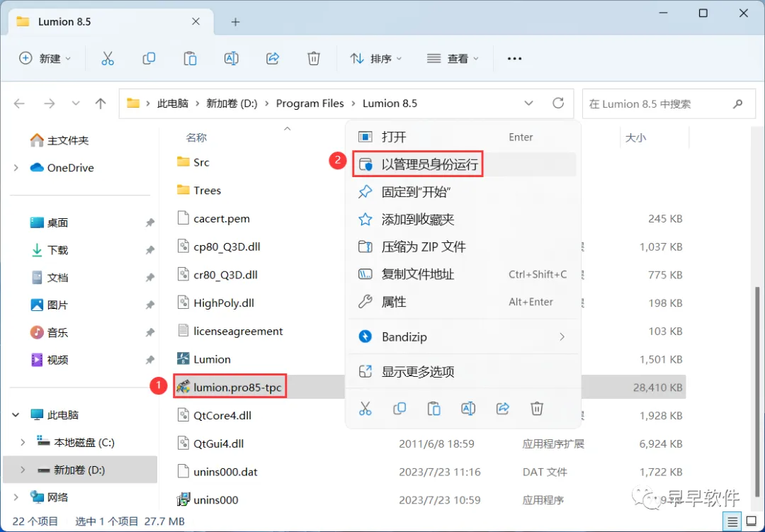Choose 复制文件地址 in the context menu

[x=463, y=274]
